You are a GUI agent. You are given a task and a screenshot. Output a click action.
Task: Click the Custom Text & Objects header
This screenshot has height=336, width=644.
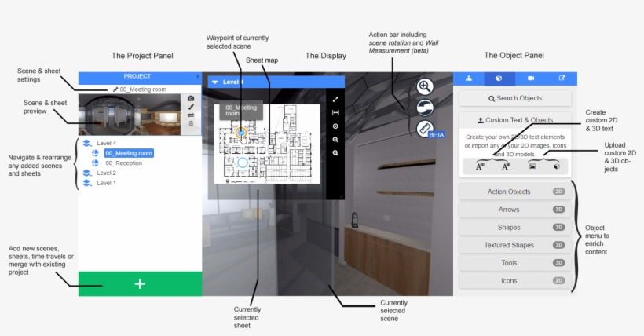coord(515,120)
